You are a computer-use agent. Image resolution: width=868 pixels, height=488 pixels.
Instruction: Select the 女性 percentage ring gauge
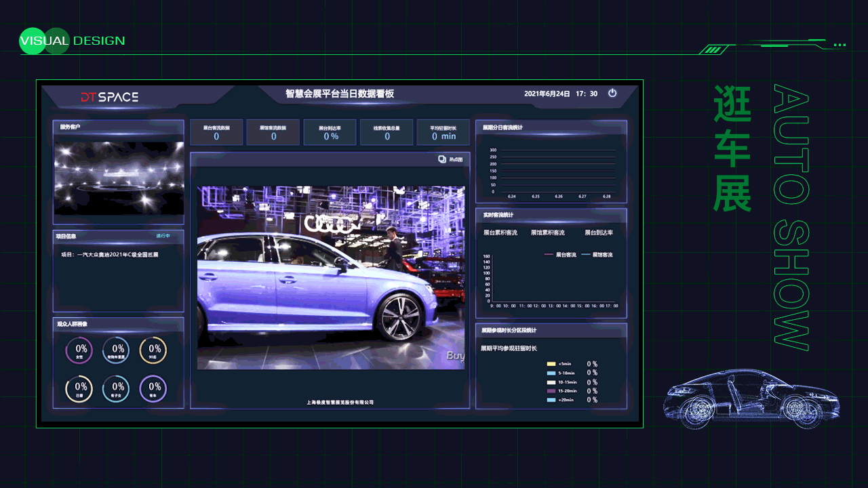point(78,350)
